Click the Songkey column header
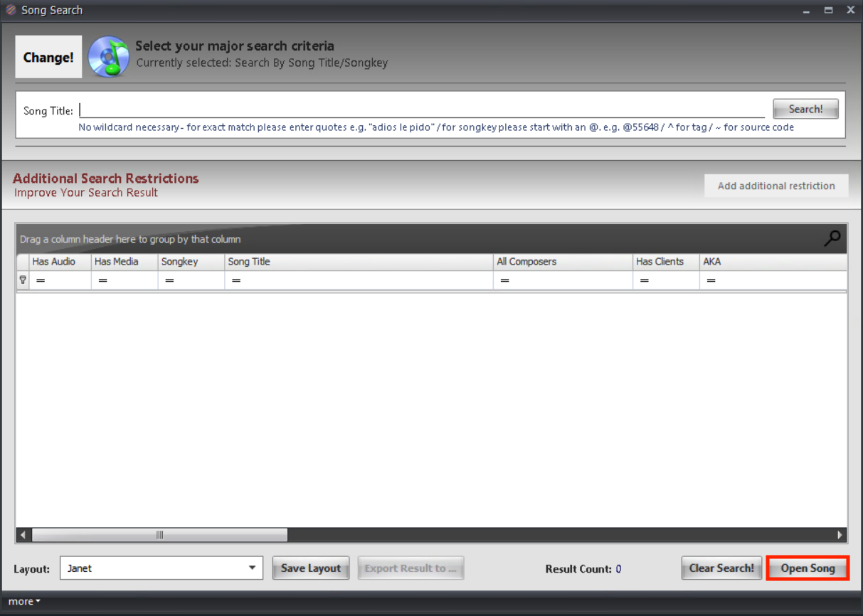863x616 pixels. click(191, 262)
